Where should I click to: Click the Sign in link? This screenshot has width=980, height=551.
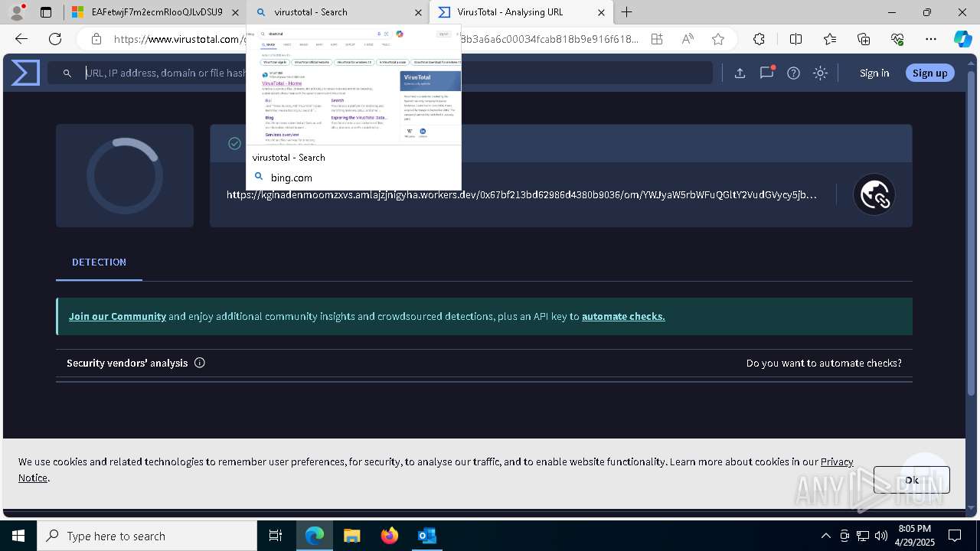874,73
